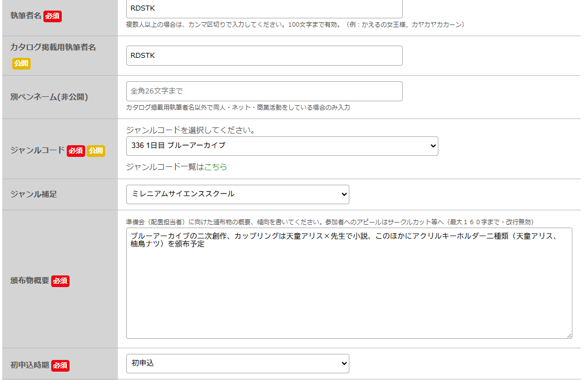Expand the ジャンル補足 dropdown ミレニアムサイエンススクール
Image resolution: width=588 pixels, height=380 pixels.
click(x=238, y=194)
